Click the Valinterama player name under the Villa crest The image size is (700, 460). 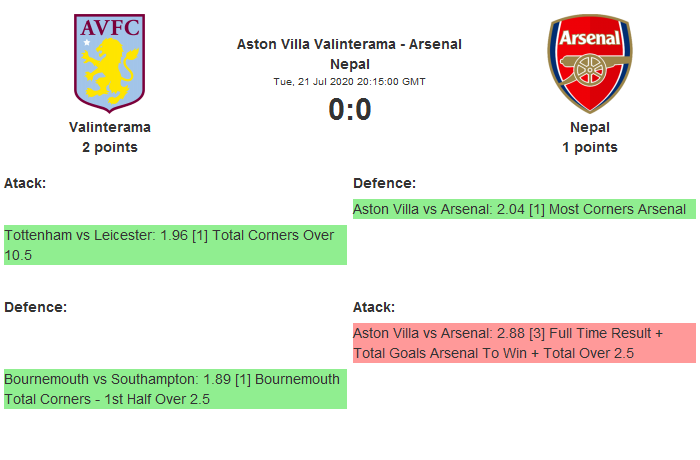[109, 127]
